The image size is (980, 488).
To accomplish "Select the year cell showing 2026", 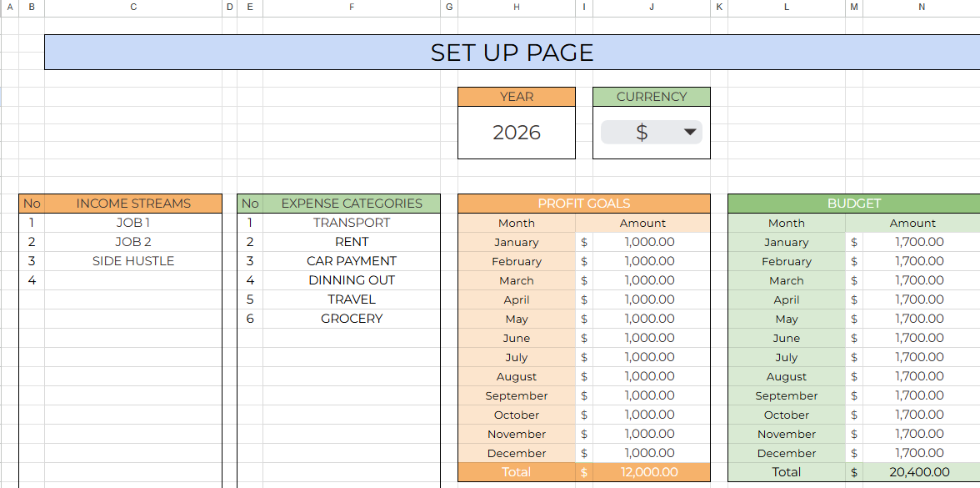I will click(517, 133).
